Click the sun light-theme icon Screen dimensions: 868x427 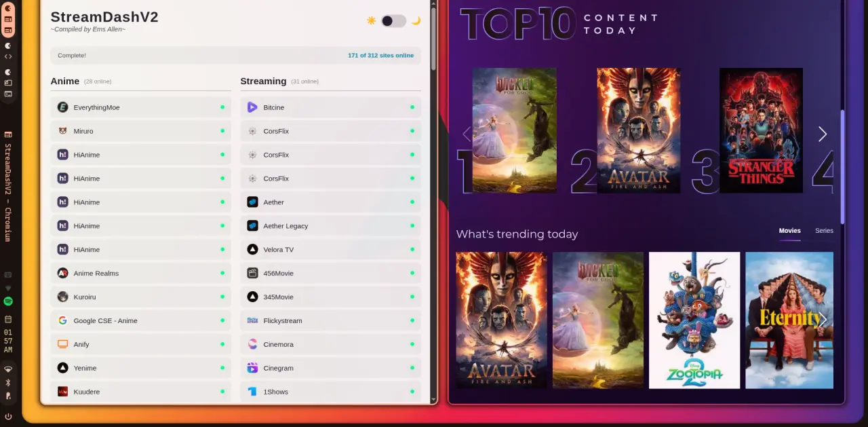[371, 21]
